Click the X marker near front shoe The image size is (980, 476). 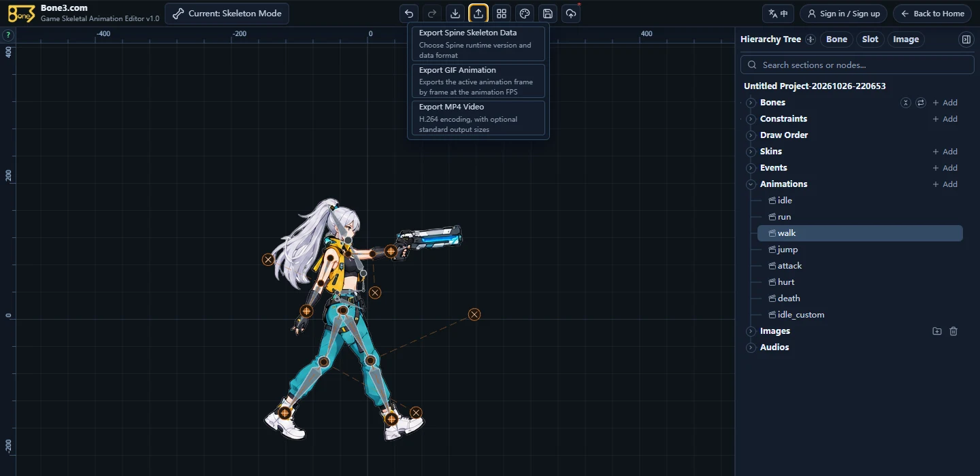click(x=416, y=413)
